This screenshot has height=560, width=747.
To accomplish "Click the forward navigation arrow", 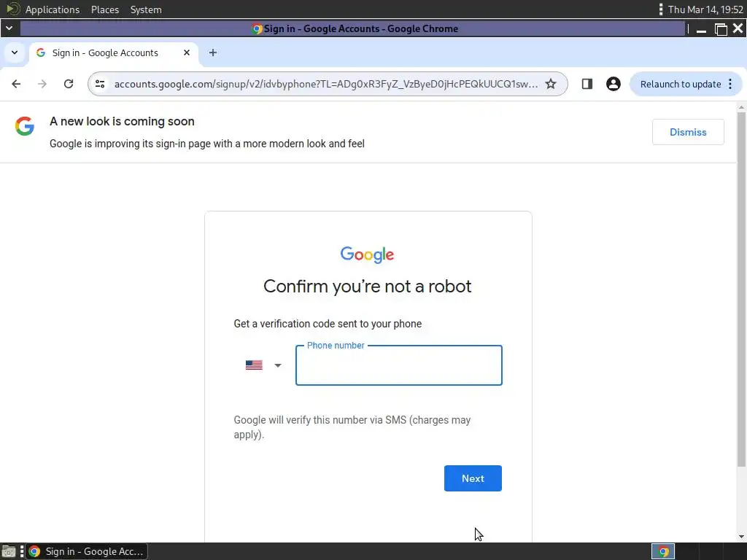I will pyautogui.click(x=42, y=85).
